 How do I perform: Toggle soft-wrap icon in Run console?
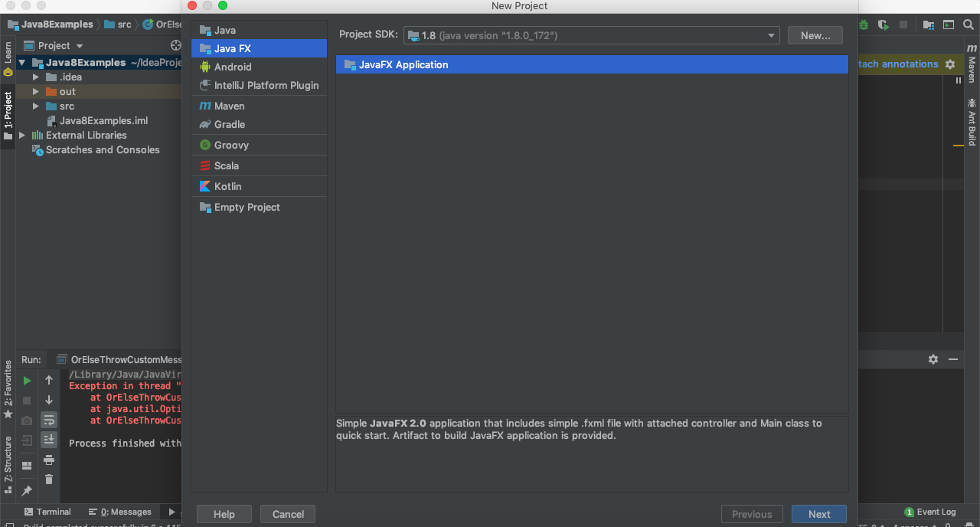pos(49,420)
